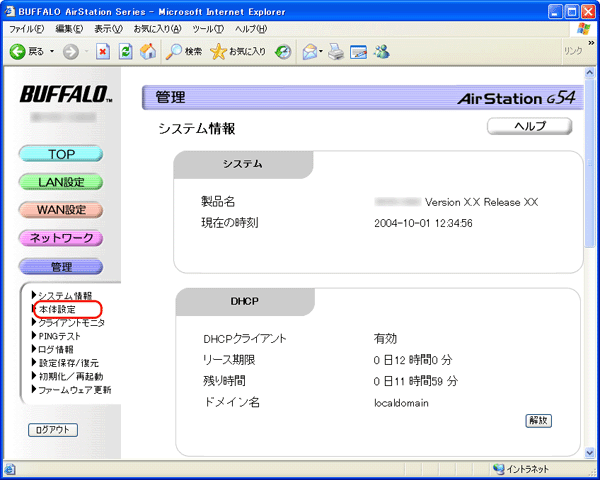Click the リンク links bar label
Screen dimensions: 600x480
[x=573, y=51]
